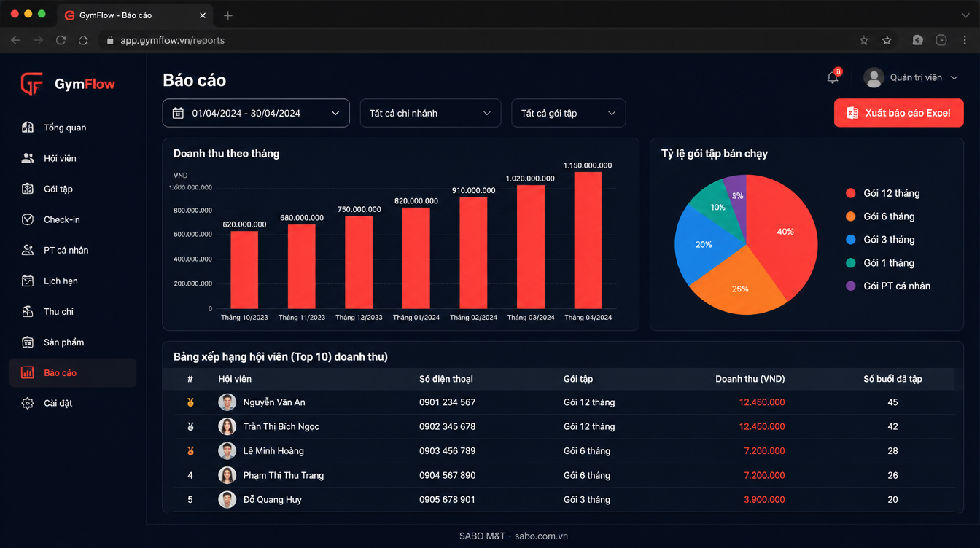Click phone number 0902 345 678

point(447,426)
